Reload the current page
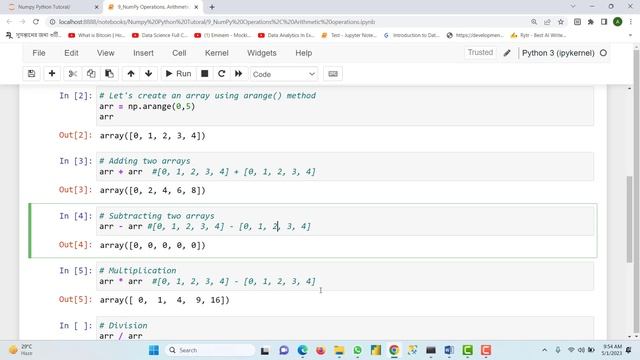This screenshot has width=640, height=360. tap(36, 22)
